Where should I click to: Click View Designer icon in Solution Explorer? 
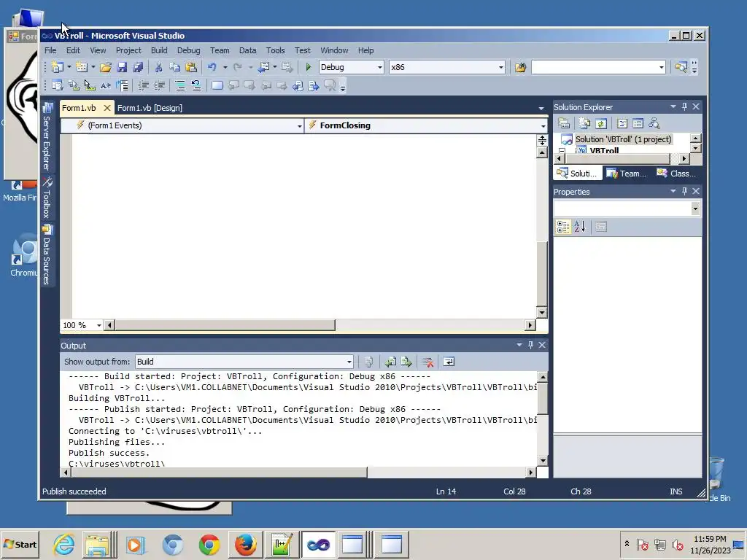point(638,124)
